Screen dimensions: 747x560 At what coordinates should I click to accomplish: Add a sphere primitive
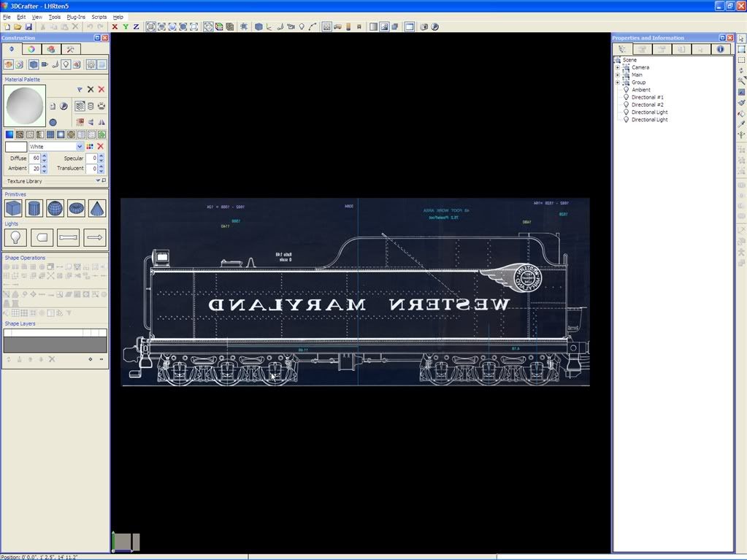(x=55, y=208)
